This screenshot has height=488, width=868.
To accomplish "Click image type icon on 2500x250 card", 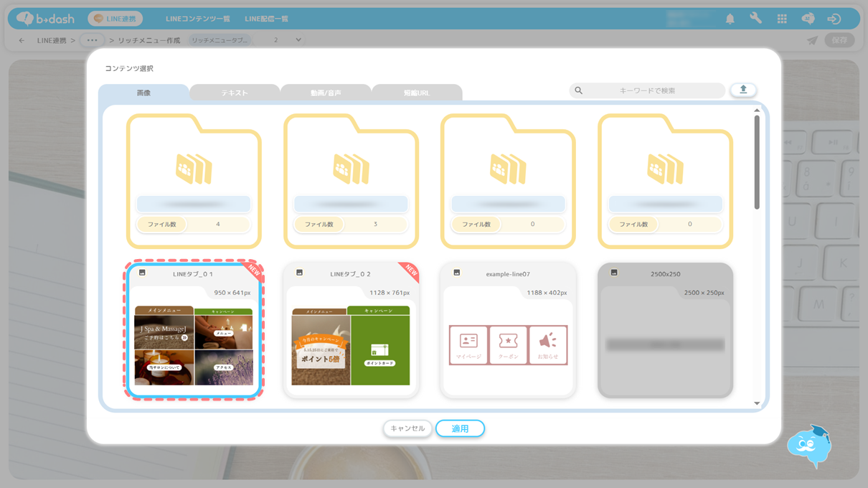I will pos(614,273).
